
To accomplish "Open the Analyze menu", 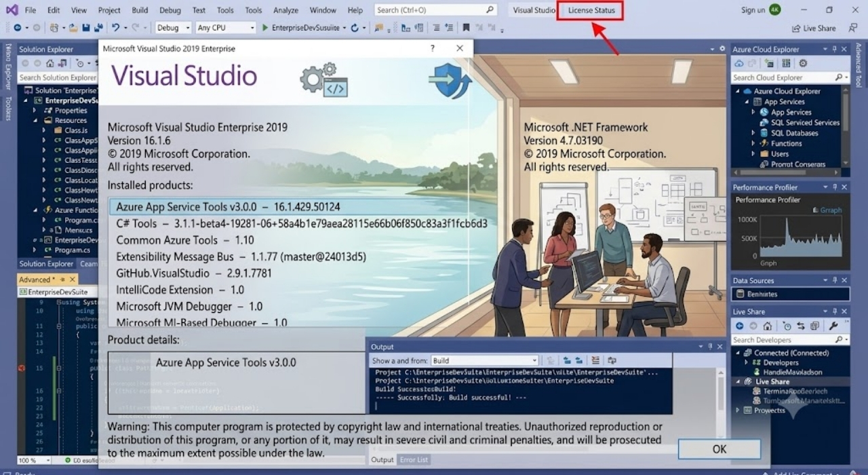I will pyautogui.click(x=285, y=10).
